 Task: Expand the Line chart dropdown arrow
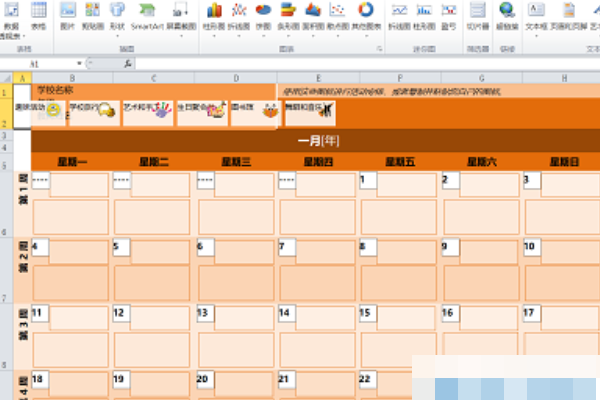click(239, 36)
